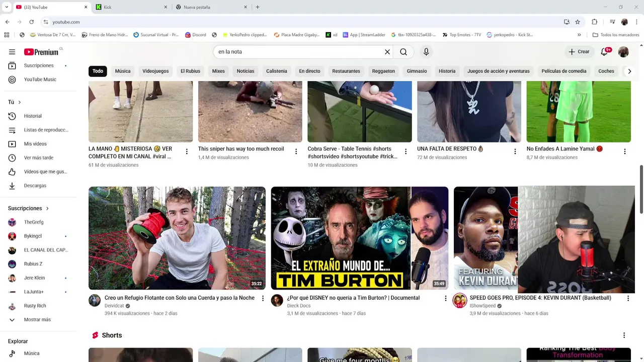Play the Tim Burton documentary thumbnail

pyautogui.click(x=360, y=238)
